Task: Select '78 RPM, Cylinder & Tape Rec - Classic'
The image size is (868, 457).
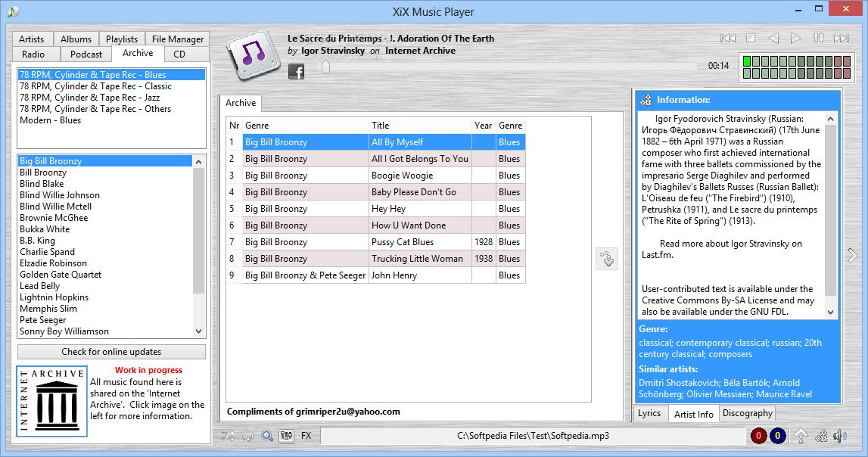Action: 111,86
